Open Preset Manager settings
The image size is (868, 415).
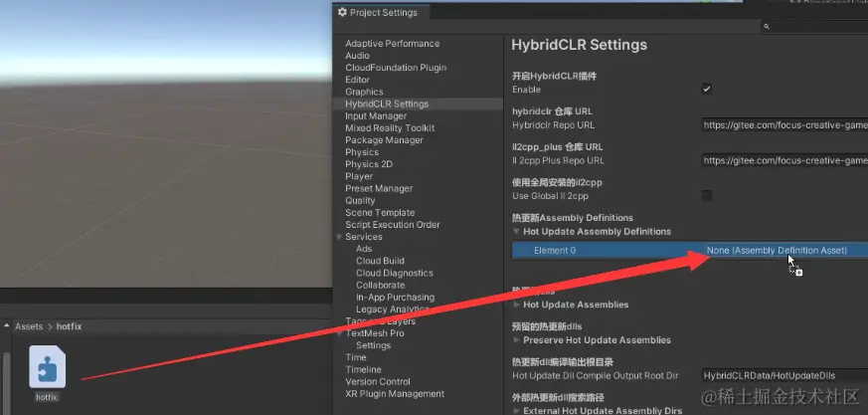(379, 188)
